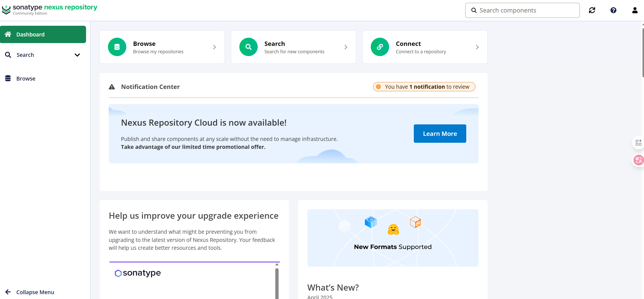Screen dimensions: 644x299
Task: Click the green Search card magnifier icon
Action: click(x=249, y=47)
